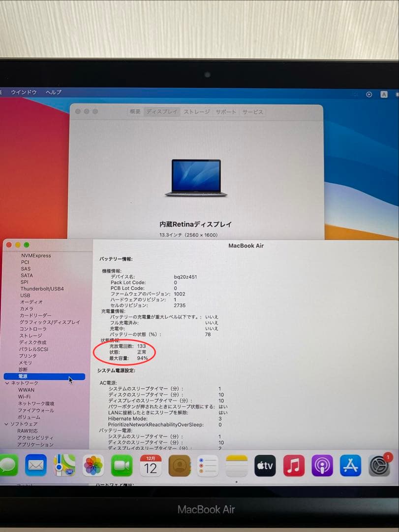Start a FaceTime call from the Dock
The image size is (399, 532).
tap(122, 465)
